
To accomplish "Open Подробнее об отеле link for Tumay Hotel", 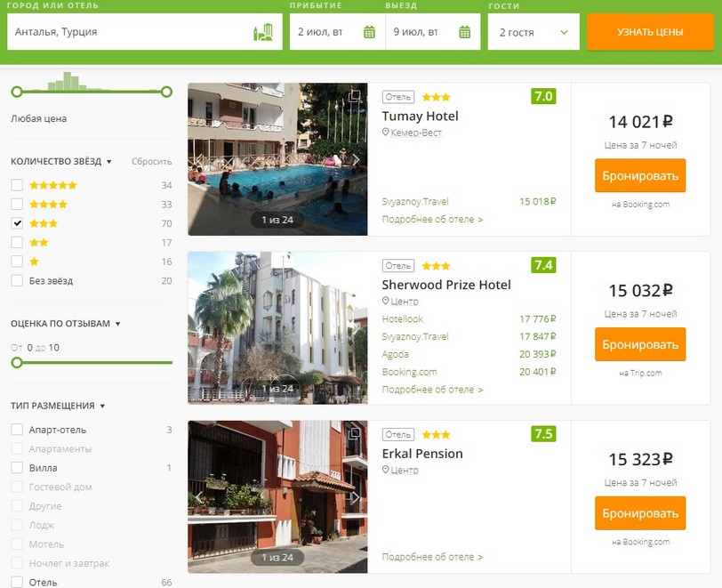I will tap(432, 219).
